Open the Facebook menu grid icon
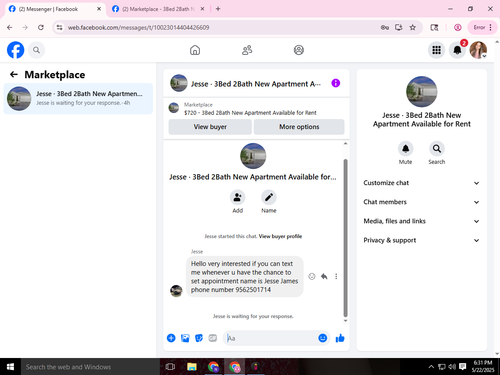The image size is (500, 375). pyautogui.click(x=436, y=50)
